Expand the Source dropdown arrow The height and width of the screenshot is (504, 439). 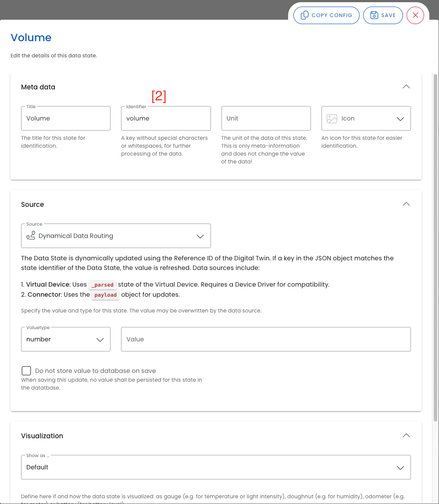pyautogui.click(x=200, y=236)
